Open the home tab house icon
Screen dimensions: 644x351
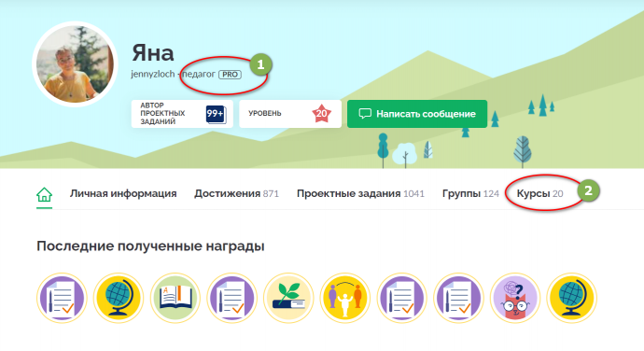[45, 194]
